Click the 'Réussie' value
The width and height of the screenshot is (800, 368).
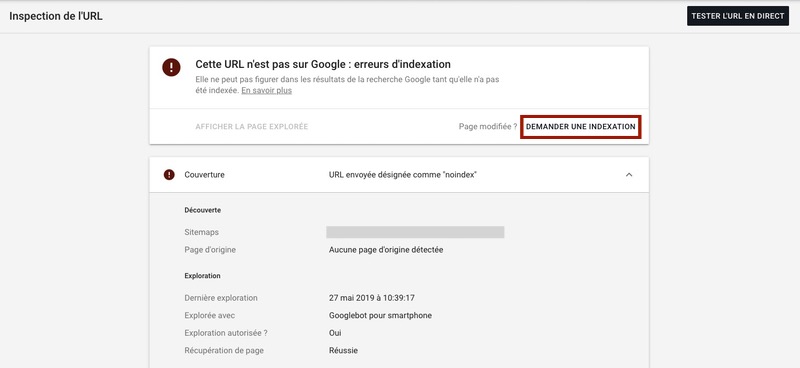coord(343,351)
